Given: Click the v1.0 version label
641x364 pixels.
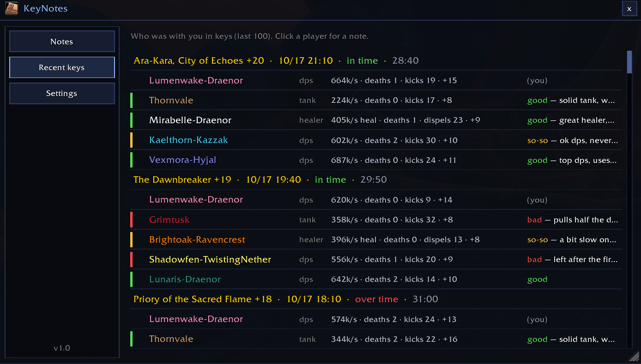Looking at the screenshot, I should point(62,348).
